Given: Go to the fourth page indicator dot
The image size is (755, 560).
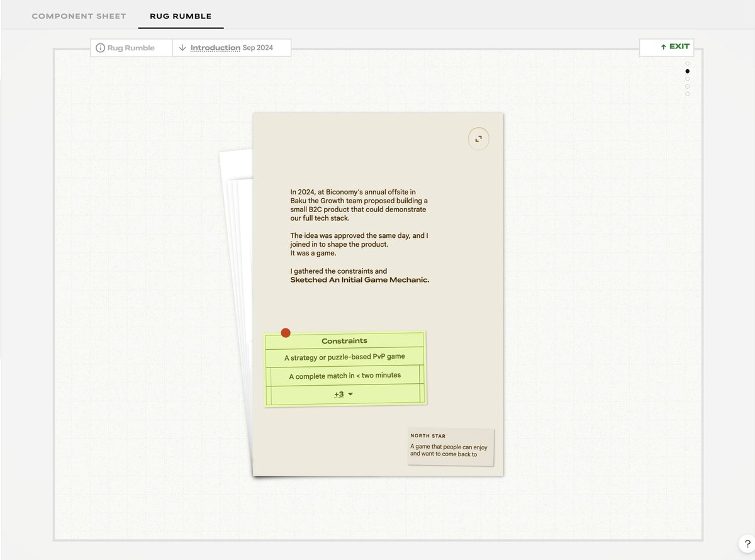Looking at the screenshot, I should coord(687,86).
